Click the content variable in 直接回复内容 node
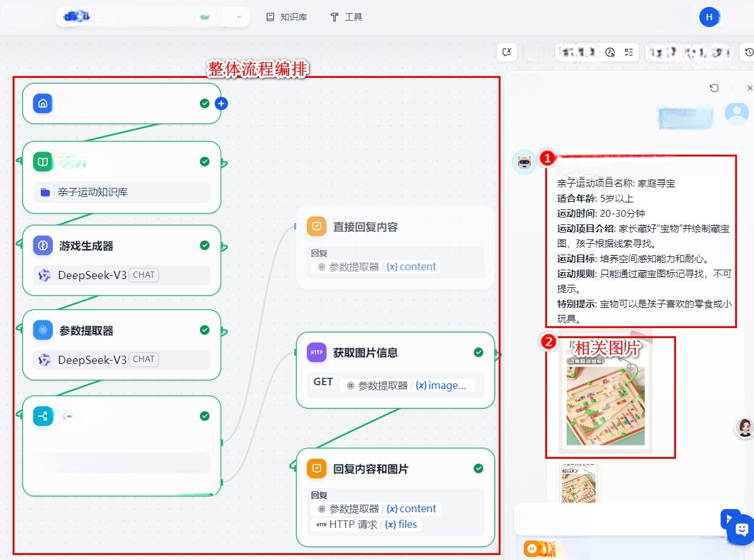The width and height of the screenshot is (754, 560). coord(412,266)
